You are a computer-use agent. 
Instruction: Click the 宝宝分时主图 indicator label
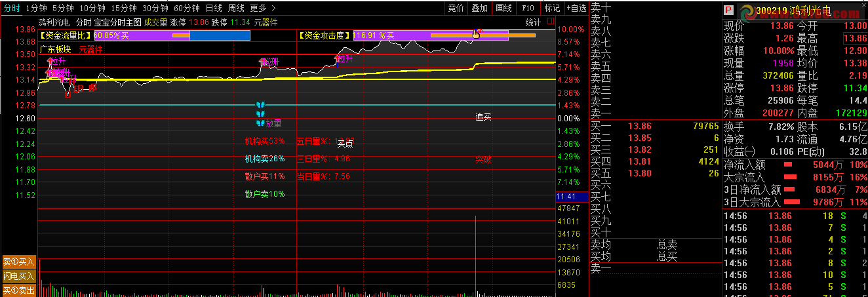[117, 22]
